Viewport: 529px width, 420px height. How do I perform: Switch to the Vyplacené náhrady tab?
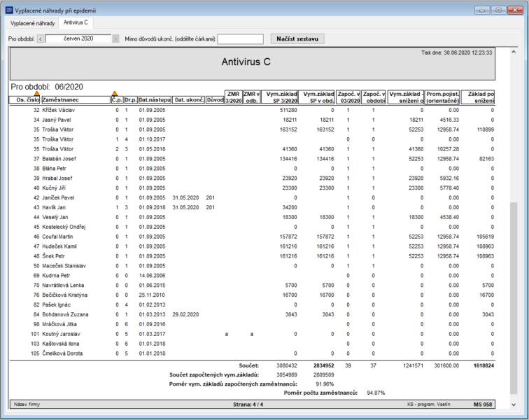pyautogui.click(x=32, y=23)
